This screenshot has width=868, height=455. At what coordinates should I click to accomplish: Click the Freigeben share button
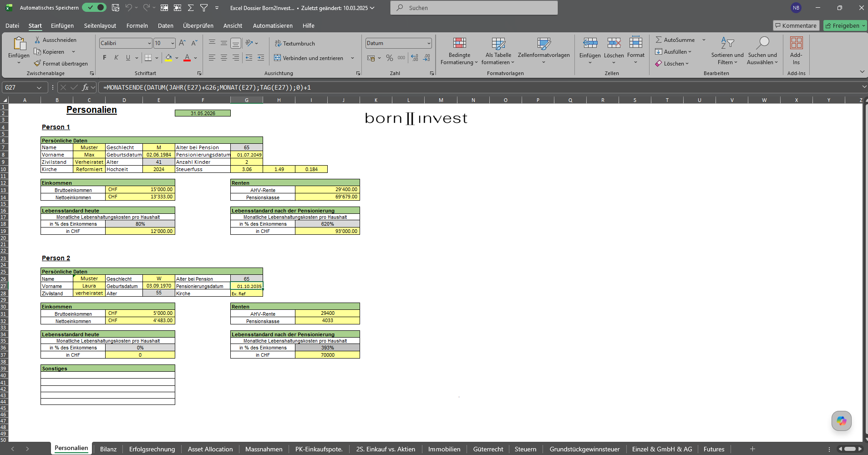coord(845,25)
